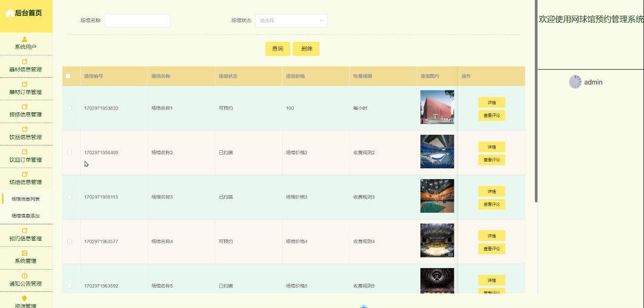Open the stadium thumbnail of 场馆名称4
The height and width of the screenshot is (308, 644).
click(437, 240)
